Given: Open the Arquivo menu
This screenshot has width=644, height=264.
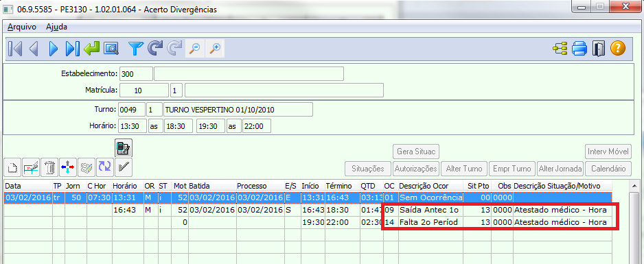Looking at the screenshot, I should 22,27.
